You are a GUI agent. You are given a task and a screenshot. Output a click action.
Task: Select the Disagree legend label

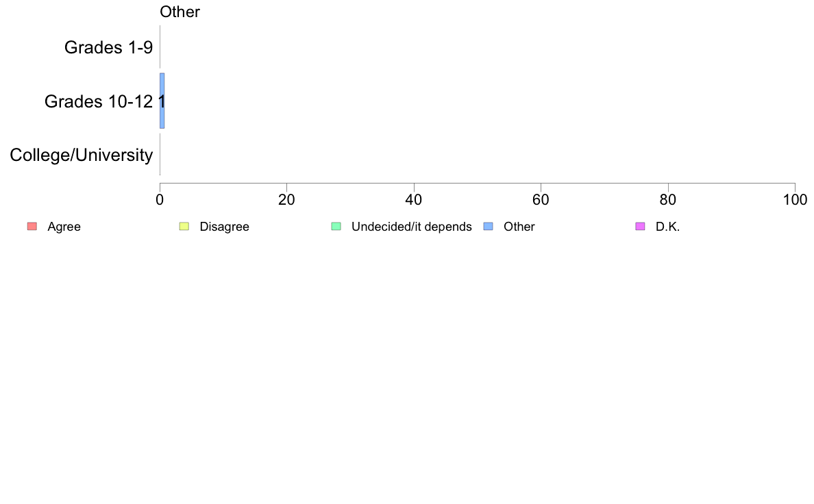click(x=224, y=227)
